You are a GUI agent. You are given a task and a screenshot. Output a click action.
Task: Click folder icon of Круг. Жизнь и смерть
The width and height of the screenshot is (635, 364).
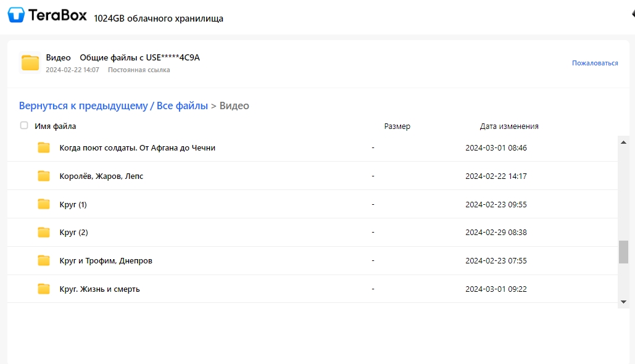[x=44, y=289]
